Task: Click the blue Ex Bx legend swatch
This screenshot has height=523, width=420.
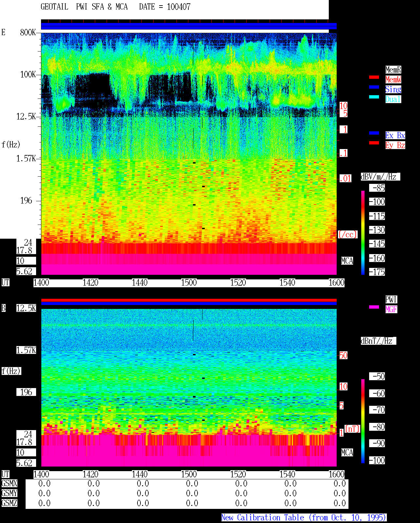Action: click(x=374, y=133)
